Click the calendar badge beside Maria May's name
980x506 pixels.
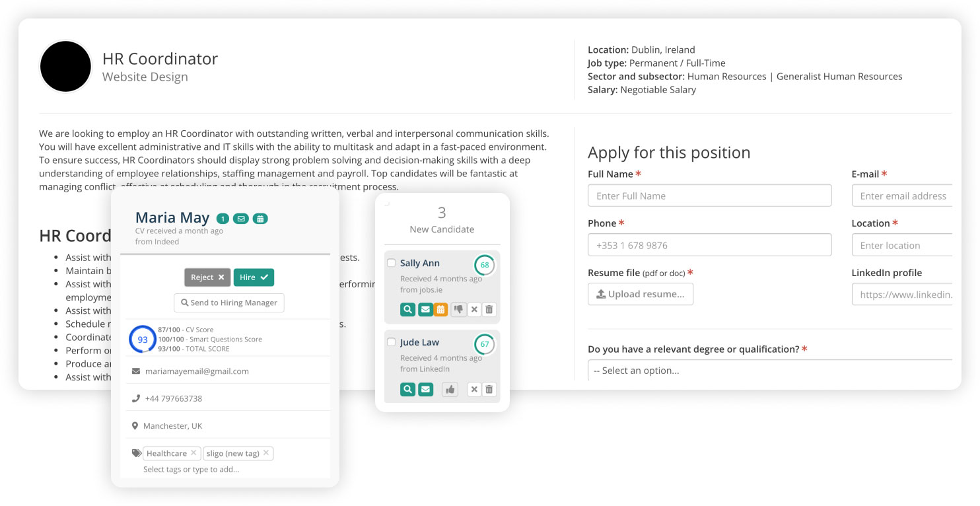[x=260, y=219]
